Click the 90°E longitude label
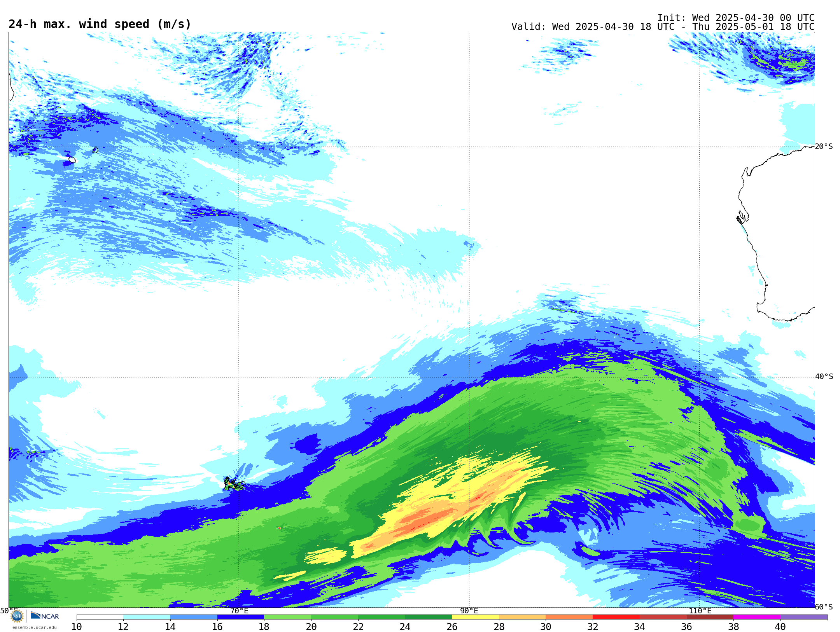 [469, 611]
